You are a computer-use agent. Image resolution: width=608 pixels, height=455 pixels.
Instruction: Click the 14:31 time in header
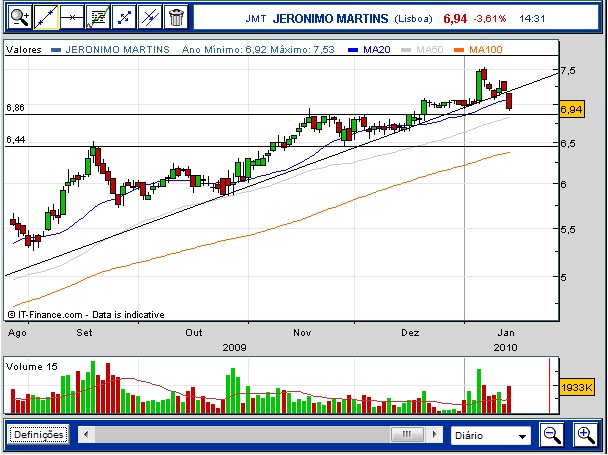tap(532, 19)
